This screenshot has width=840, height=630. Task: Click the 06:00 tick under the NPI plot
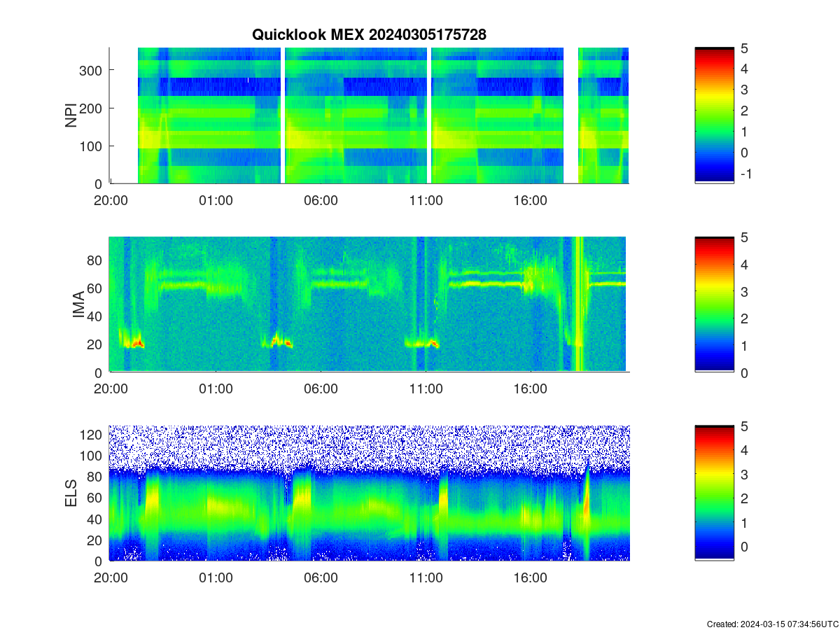(321, 200)
